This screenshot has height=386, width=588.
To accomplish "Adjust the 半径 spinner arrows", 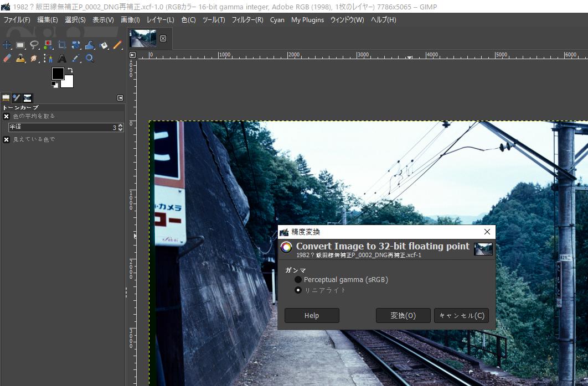I will (x=120, y=127).
